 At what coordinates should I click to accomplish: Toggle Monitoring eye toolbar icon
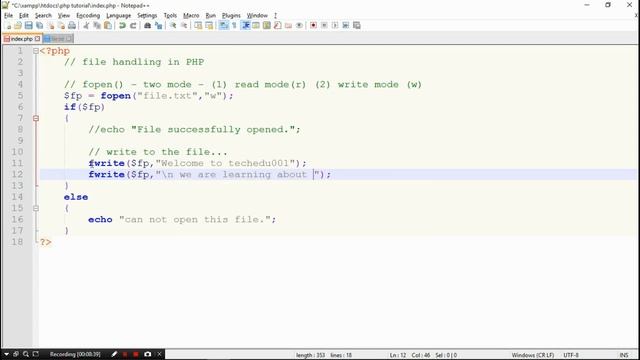pyautogui.click(x=299, y=26)
